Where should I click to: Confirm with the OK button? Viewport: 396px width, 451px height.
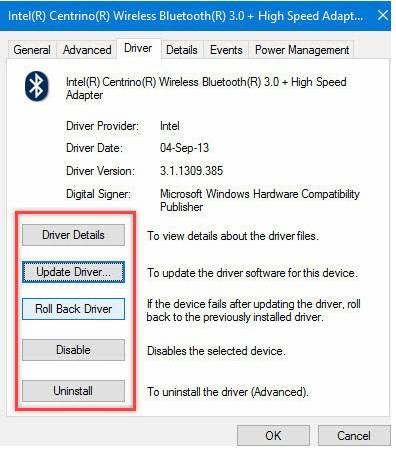pyautogui.click(x=273, y=435)
